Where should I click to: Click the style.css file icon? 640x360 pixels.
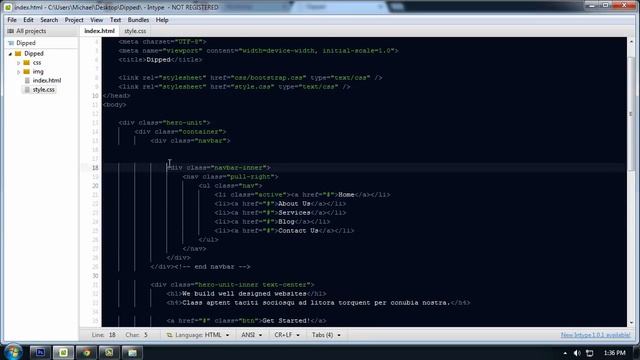(27, 89)
